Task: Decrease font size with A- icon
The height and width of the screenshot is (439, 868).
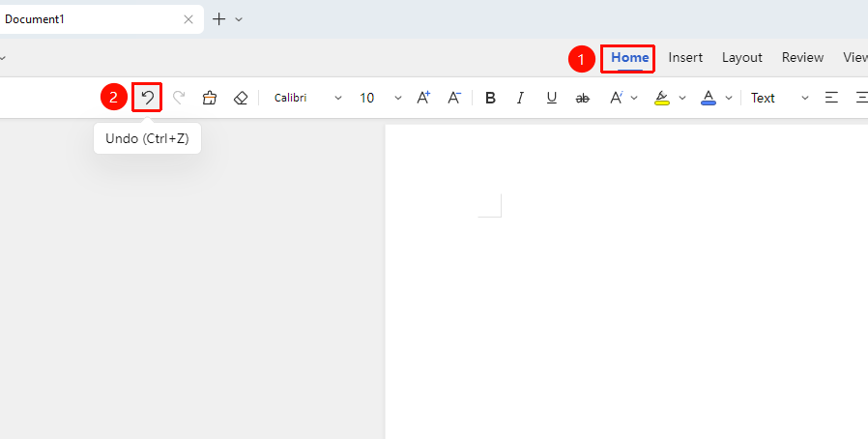Action: [454, 98]
